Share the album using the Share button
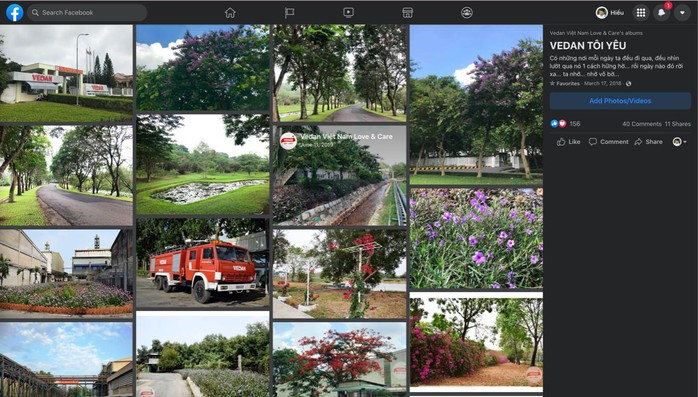The image size is (698, 397). [x=649, y=142]
